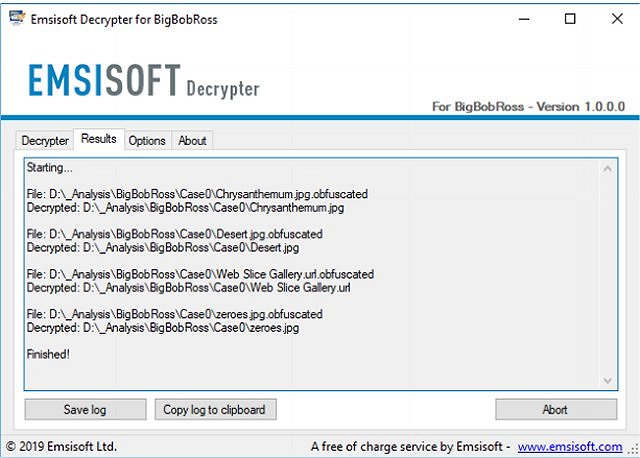Click the File line for Chrysanthemum.jpg.obfuscated

coord(197,194)
